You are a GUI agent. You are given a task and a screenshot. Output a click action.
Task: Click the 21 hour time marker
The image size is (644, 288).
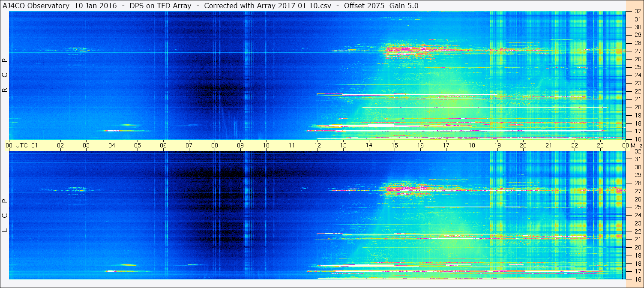549,145
